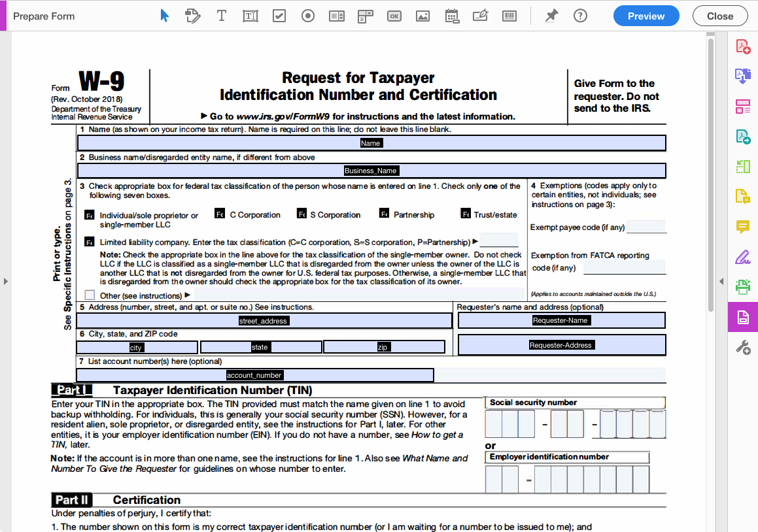This screenshot has width=758, height=532.
Task: Click the 'Social security number' label
Action: pyautogui.click(x=533, y=403)
